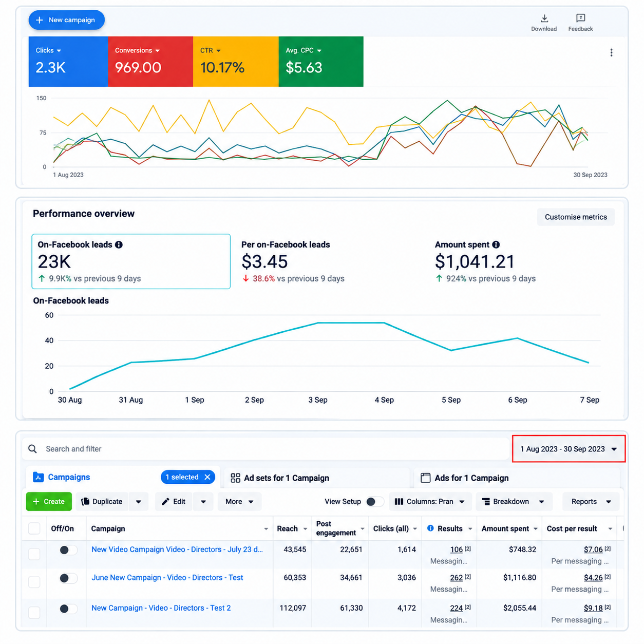Click the Download icon
Screen dimensions: 644x644
tap(544, 18)
